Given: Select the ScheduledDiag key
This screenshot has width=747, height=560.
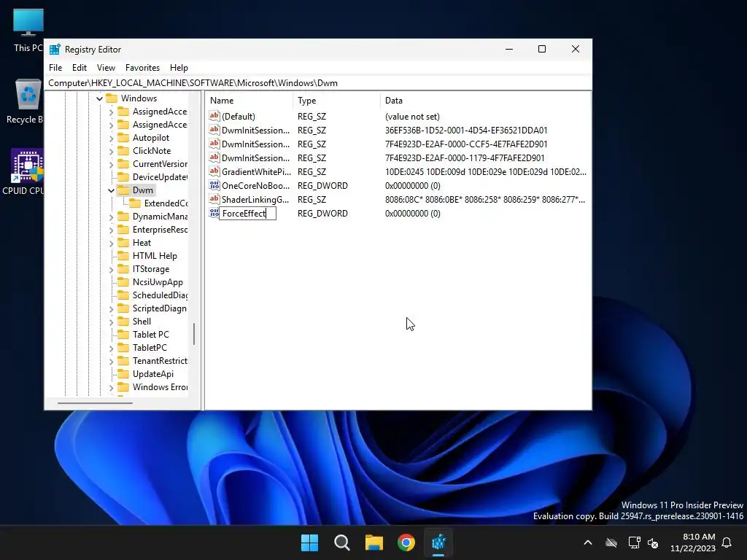Looking at the screenshot, I should (160, 295).
